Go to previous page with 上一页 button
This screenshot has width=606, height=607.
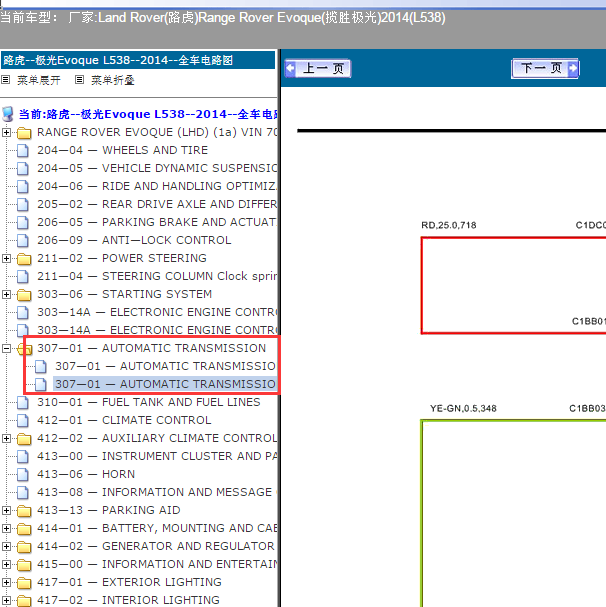pos(318,69)
